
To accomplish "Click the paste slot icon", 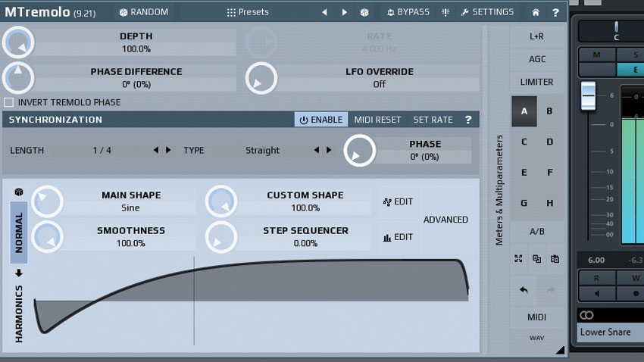I will (555, 258).
